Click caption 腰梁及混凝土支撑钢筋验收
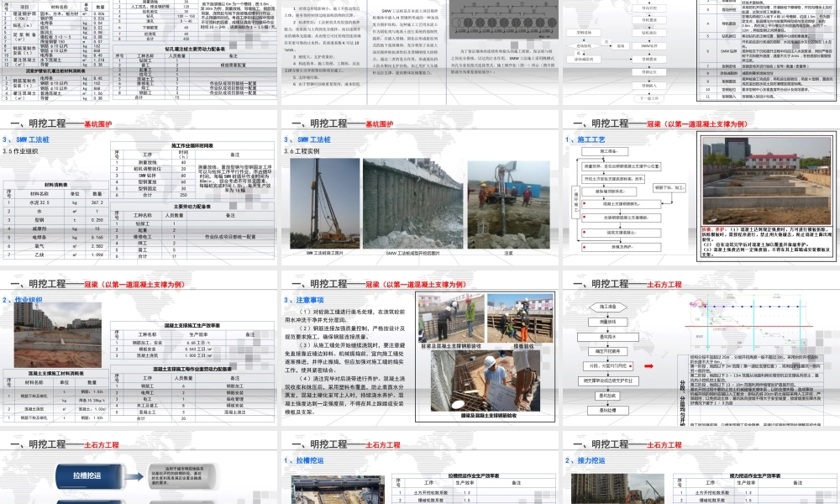840x504 pixels. pyautogui.click(x=489, y=416)
